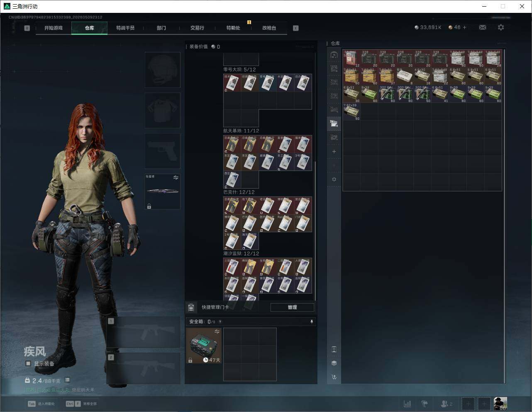Open the mail inbox envelope icon
The height and width of the screenshot is (412, 532).
click(x=483, y=27)
